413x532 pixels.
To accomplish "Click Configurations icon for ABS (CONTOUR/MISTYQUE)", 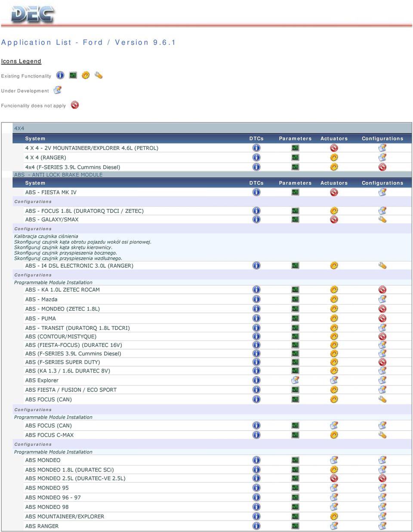I will tap(382, 336).
